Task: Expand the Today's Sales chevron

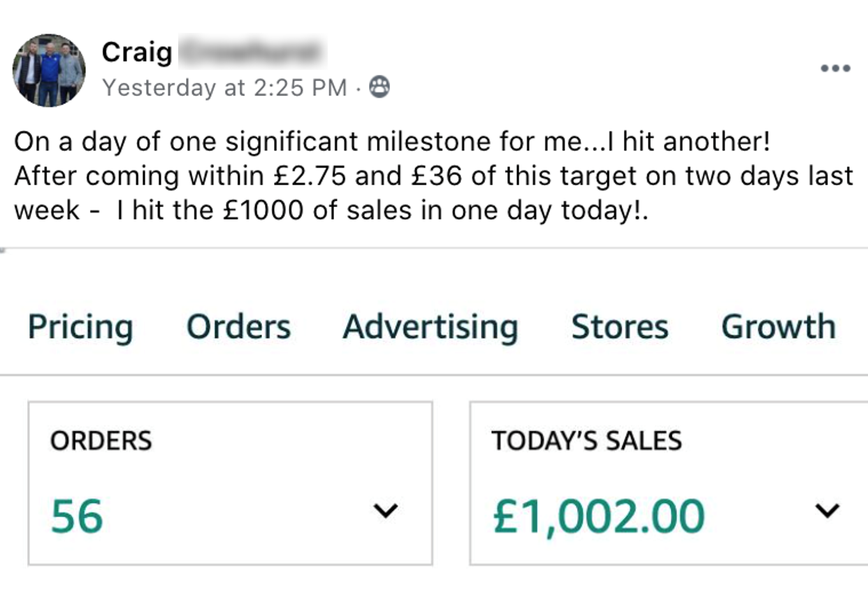Action: tap(827, 511)
